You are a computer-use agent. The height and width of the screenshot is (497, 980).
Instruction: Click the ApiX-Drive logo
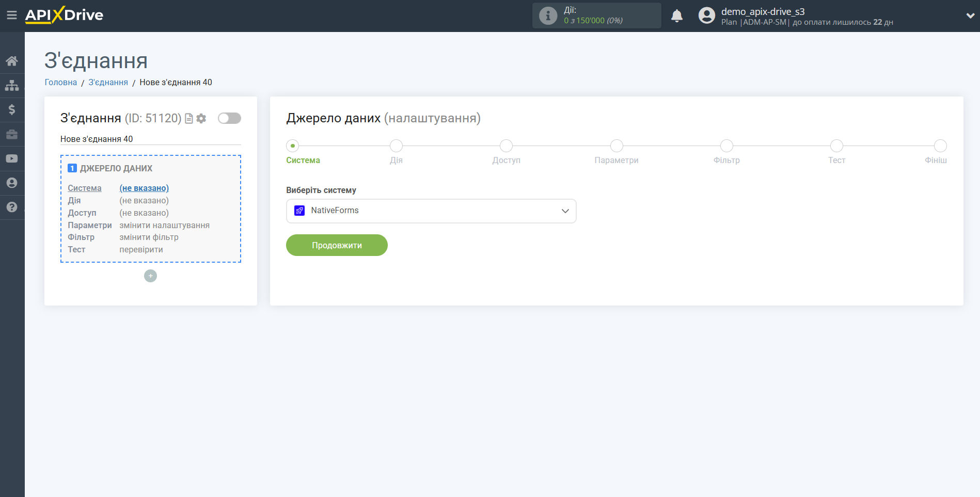tap(64, 15)
